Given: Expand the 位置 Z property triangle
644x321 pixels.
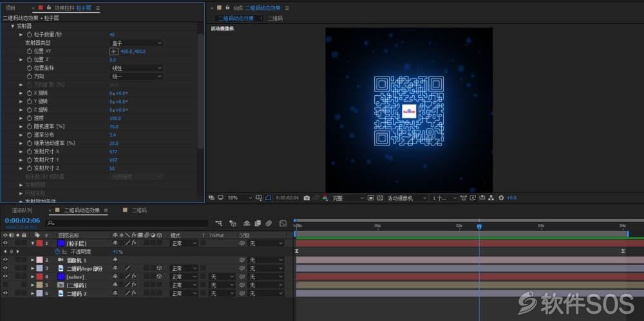Looking at the screenshot, I should (x=21, y=60).
